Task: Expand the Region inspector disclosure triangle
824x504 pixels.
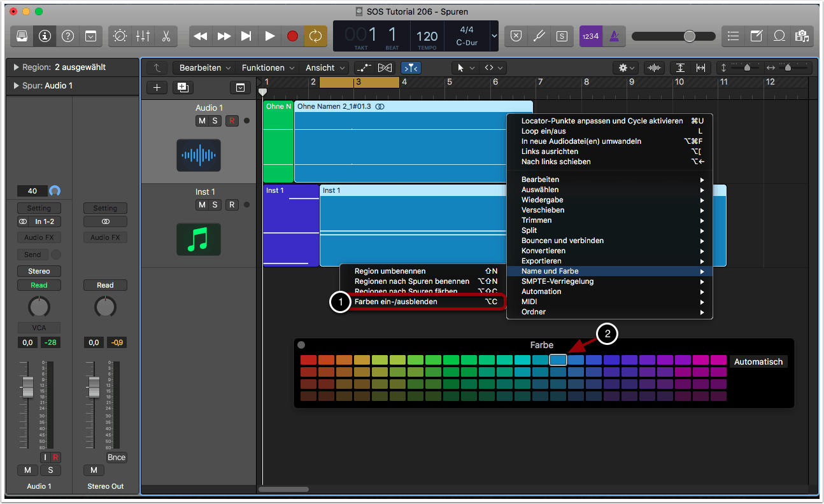Action: point(16,67)
